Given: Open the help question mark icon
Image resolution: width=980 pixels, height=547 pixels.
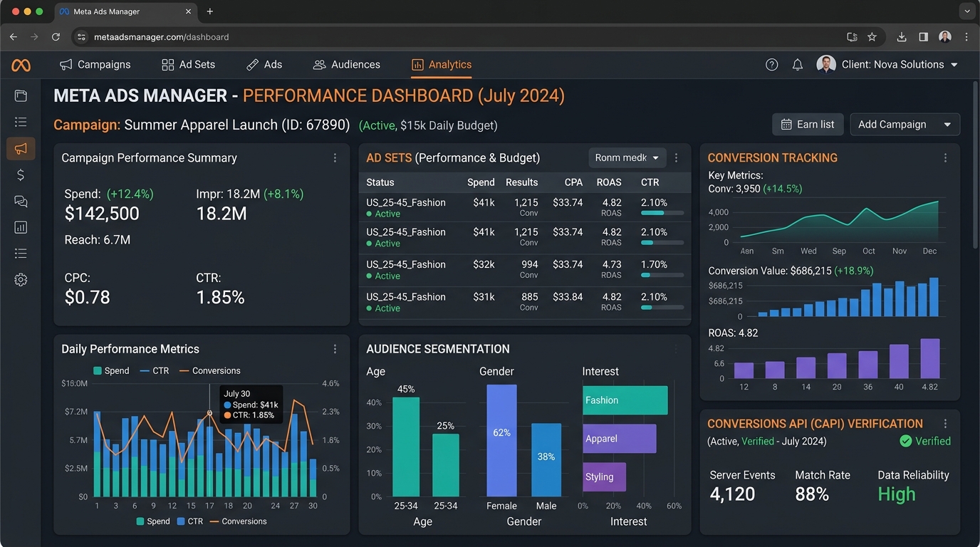Looking at the screenshot, I should pyautogui.click(x=772, y=65).
